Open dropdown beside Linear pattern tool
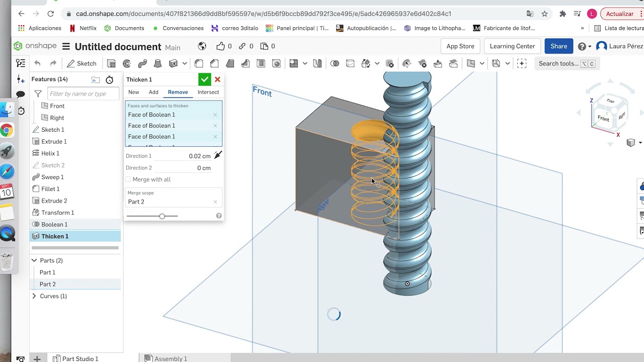Image resolution: width=644 pixels, height=362 pixels. pos(305,63)
